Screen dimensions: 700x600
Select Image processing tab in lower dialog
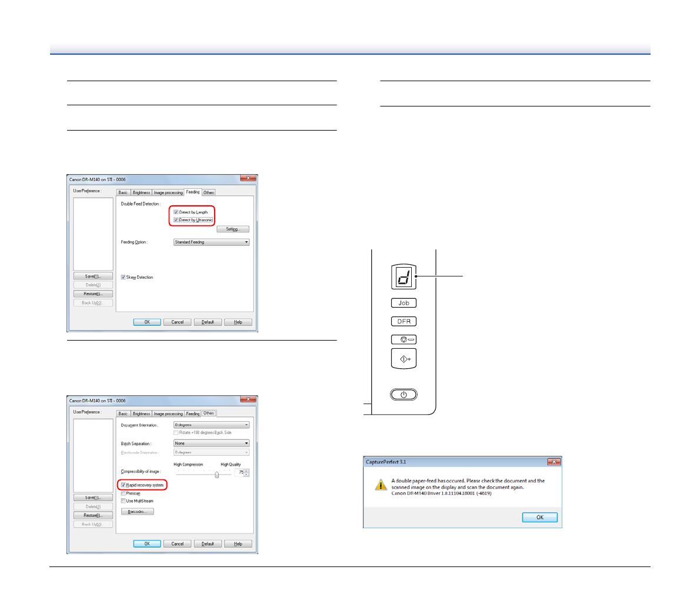(168, 414)
